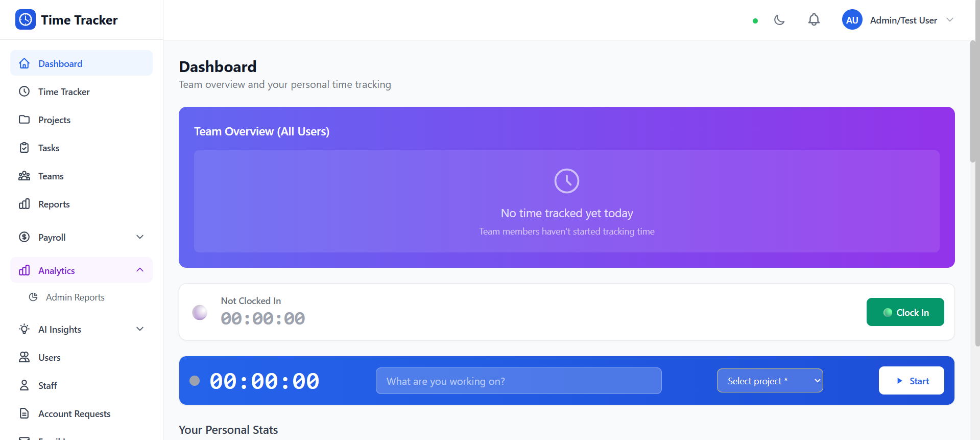
Task: Open the Time Tracker sidebar section
Action: (64, 91)
